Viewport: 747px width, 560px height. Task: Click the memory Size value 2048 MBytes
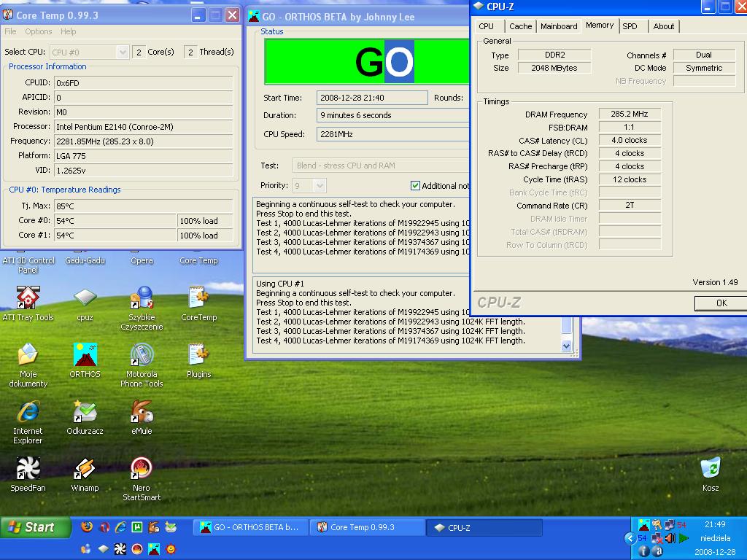tap(554, 68)
